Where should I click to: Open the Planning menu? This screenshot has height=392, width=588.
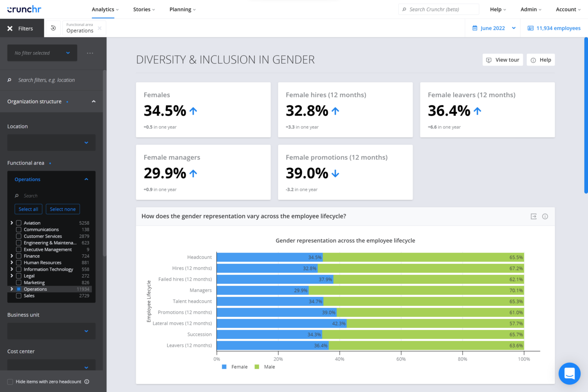click(x=183, y=9)
